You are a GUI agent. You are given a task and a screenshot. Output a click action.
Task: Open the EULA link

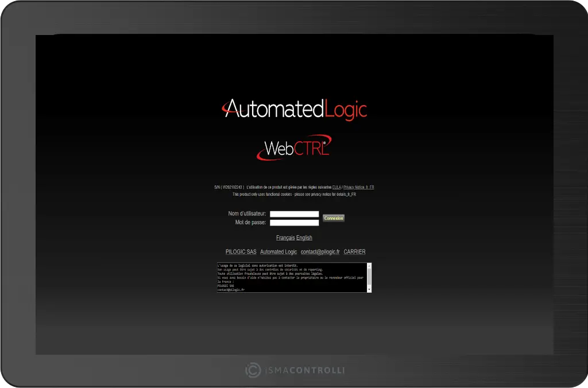tap(337, 187)
